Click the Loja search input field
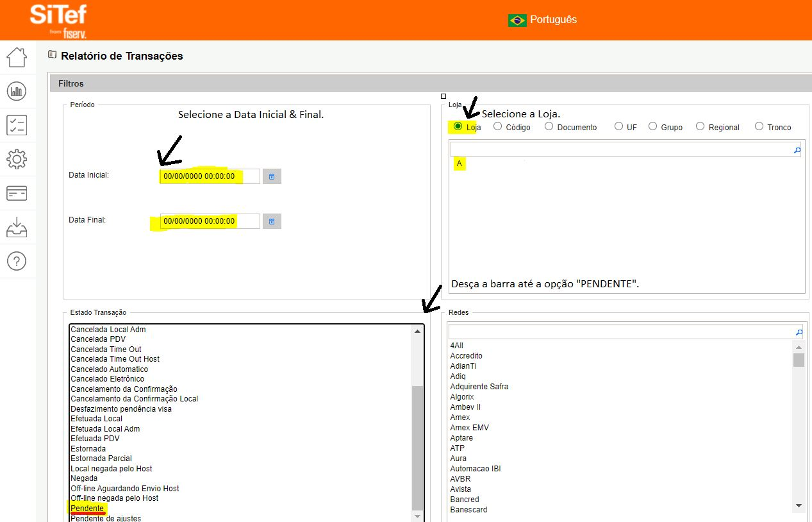This screenshot has width=812, height=522. (620, 150)
